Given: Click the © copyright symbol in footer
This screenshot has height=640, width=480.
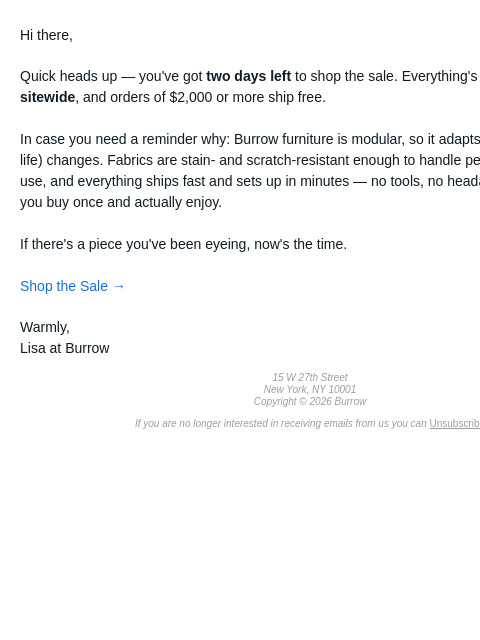Looking at the screenshot, I should click(x=302, y=401).
